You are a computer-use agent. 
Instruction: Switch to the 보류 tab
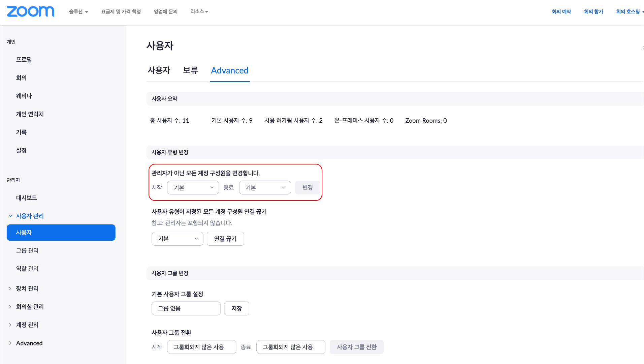[x=190, y=70]
